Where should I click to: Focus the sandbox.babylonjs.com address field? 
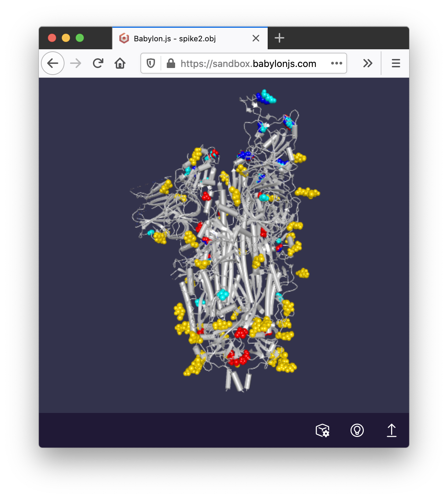pos(248,64)
